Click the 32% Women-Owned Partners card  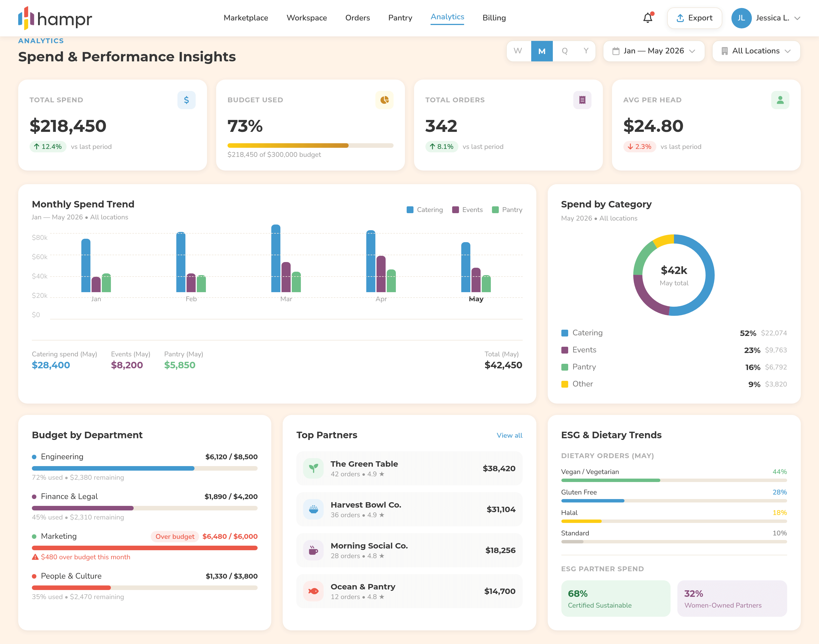tap(732, 598)
